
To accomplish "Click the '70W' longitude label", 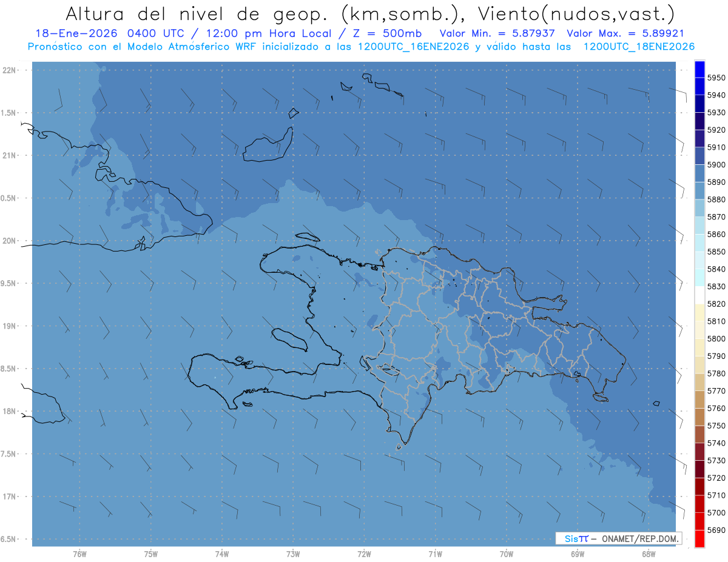I will 506,554.
